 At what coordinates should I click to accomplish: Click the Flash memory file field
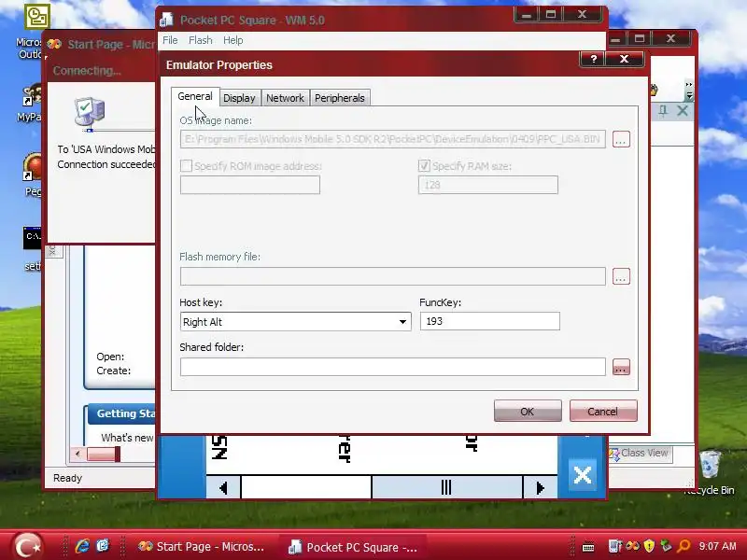point(392,276)
